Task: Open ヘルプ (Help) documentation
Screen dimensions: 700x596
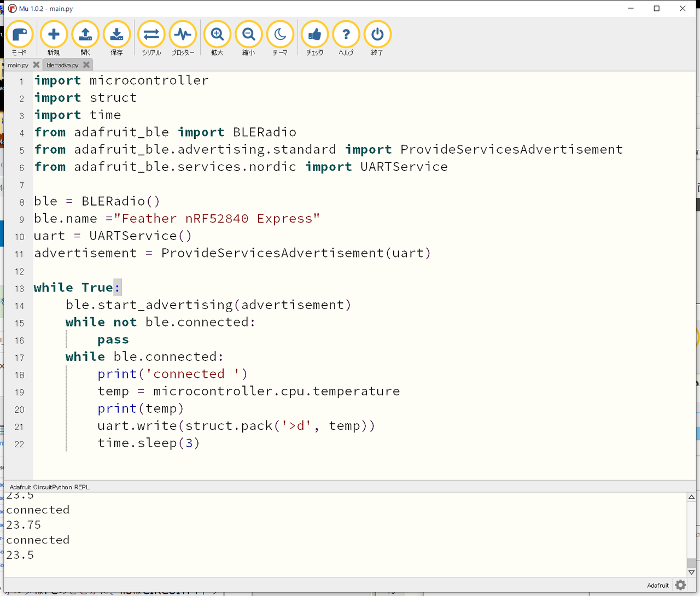Action: [346, 34]
